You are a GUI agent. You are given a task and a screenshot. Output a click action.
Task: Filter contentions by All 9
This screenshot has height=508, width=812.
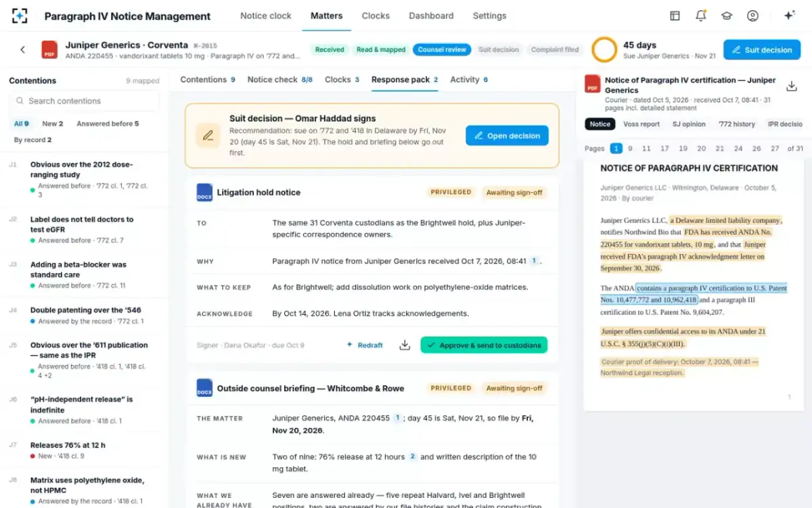22,124
